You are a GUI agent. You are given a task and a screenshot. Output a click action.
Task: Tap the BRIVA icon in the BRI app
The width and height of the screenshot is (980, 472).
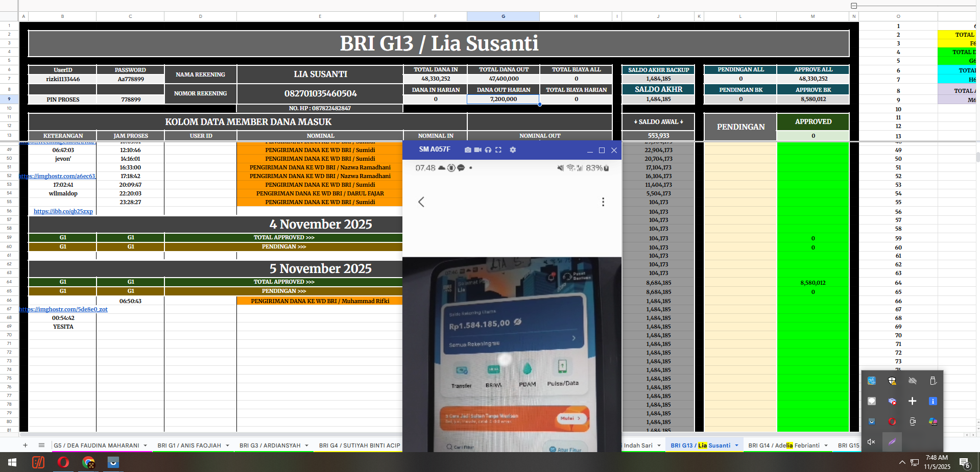click(x=493, y=376)
